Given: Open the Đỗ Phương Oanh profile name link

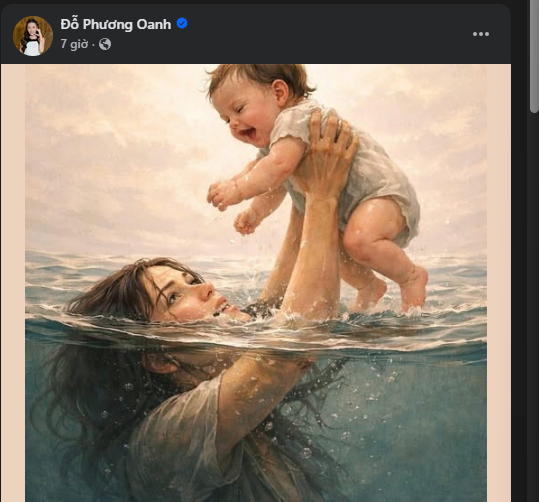Looking at the screenshot, I should (x=116, y=24).
